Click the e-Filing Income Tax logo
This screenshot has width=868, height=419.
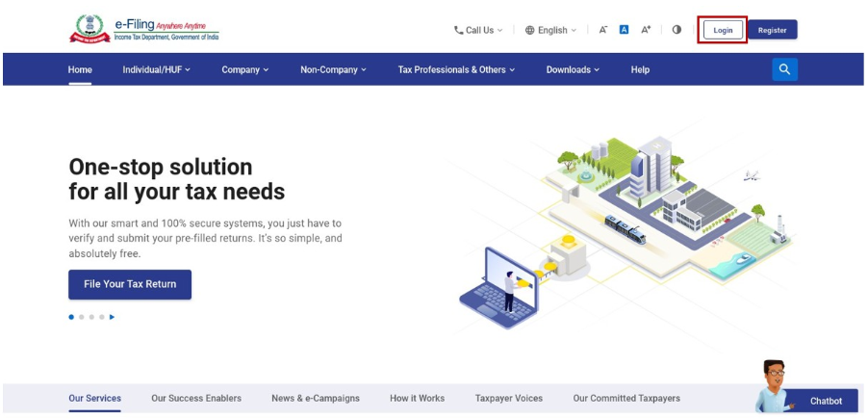[x=144, y=30]
